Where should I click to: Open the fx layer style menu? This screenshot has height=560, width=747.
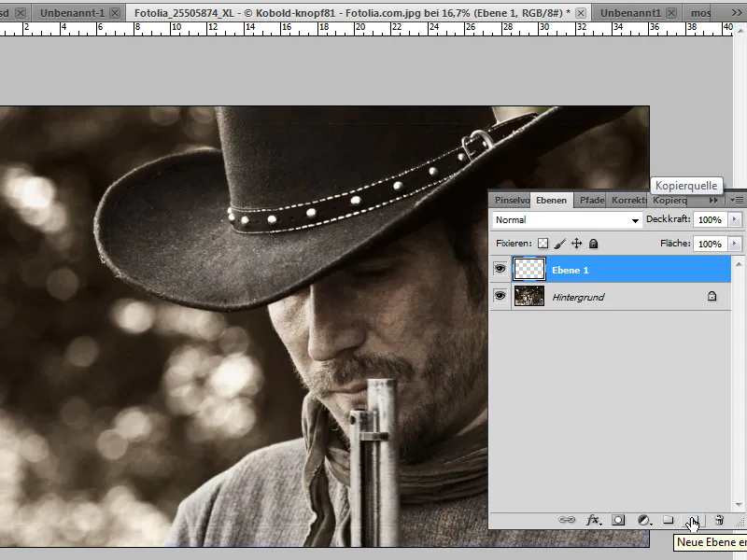(x=594, y=520)
